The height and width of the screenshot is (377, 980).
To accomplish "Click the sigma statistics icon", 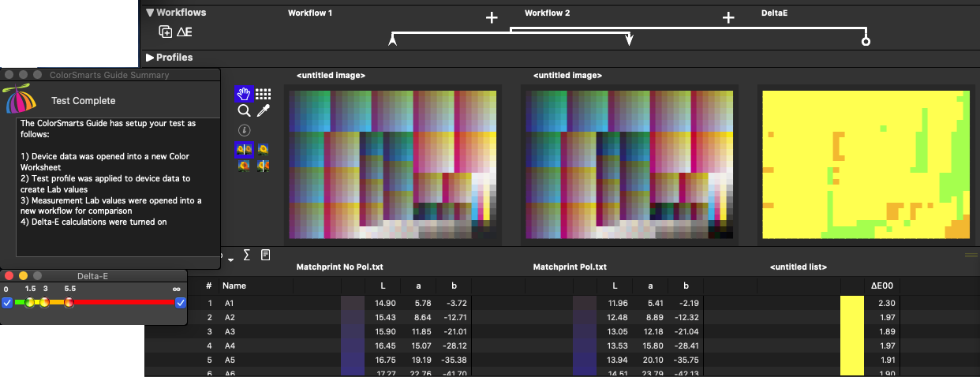I will coord(246,255).
